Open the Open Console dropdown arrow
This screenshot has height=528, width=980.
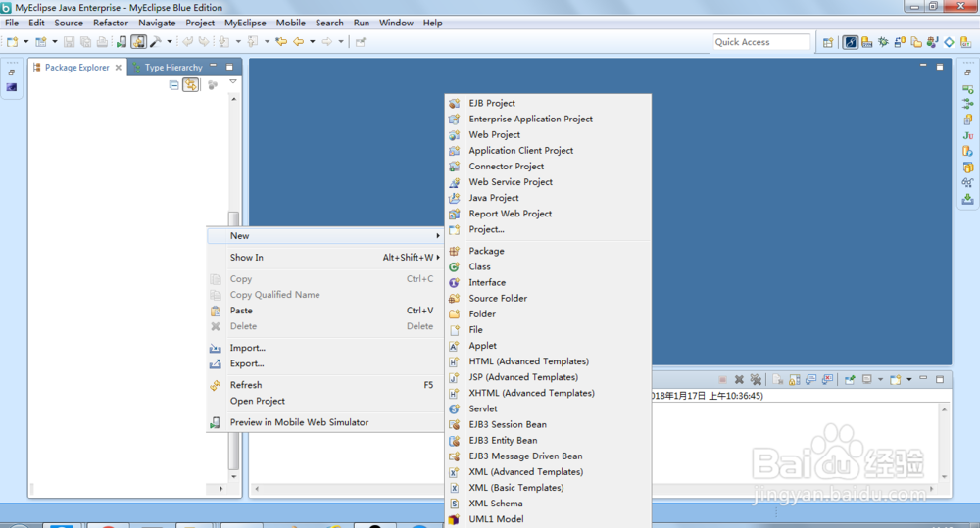[x=908, y=379]
